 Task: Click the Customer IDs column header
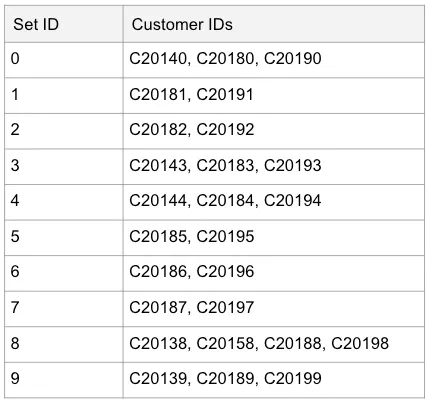[274, 24]
